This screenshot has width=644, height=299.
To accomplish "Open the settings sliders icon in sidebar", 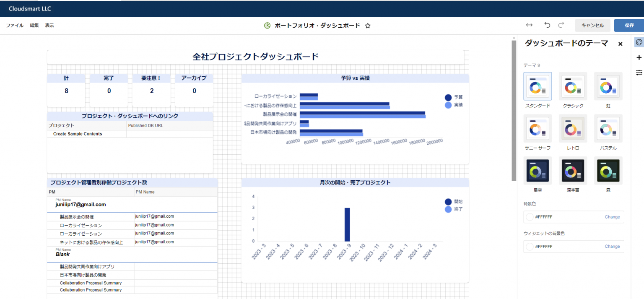I will 639,73.
